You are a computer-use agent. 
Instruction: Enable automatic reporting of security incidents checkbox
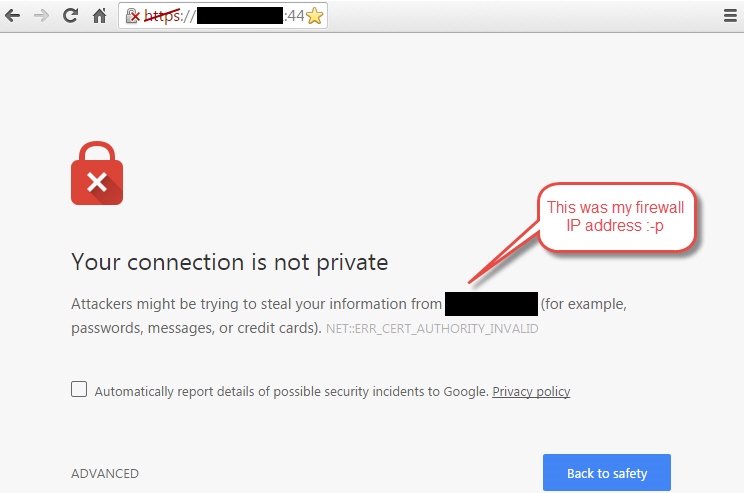pyautogui.click(x=79, y=389)
